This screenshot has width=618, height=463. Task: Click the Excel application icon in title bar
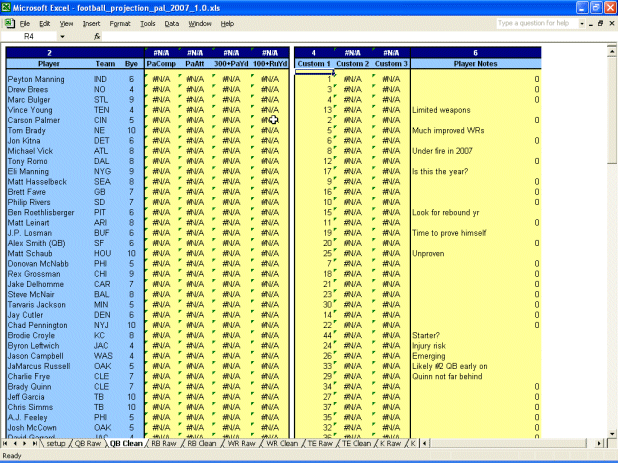[x=6, y=7]
